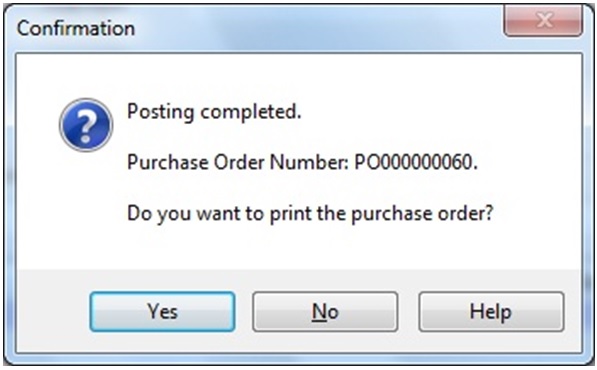Viewport: 597px width, 370px height.
Task: Click the underlined N on No button
Action: [x=319, y=312]
